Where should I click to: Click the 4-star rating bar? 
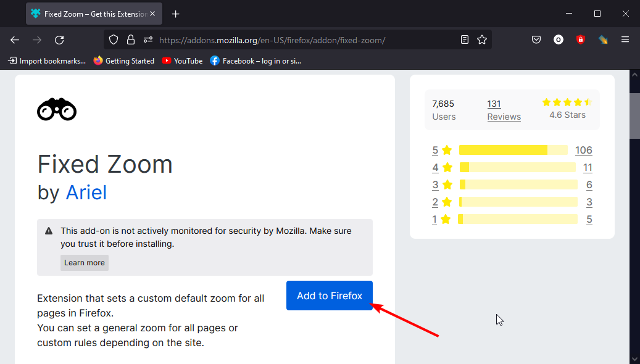click(x=518, y=167)
